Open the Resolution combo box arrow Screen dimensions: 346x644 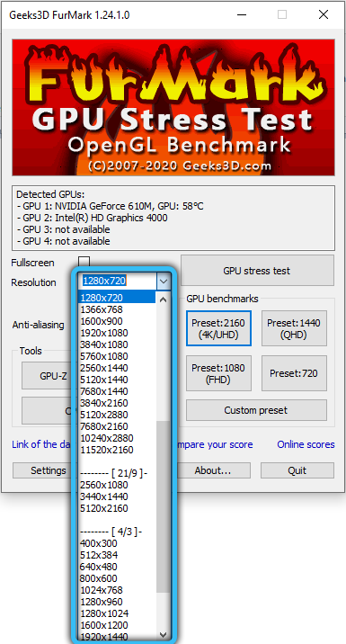point(164,282)
